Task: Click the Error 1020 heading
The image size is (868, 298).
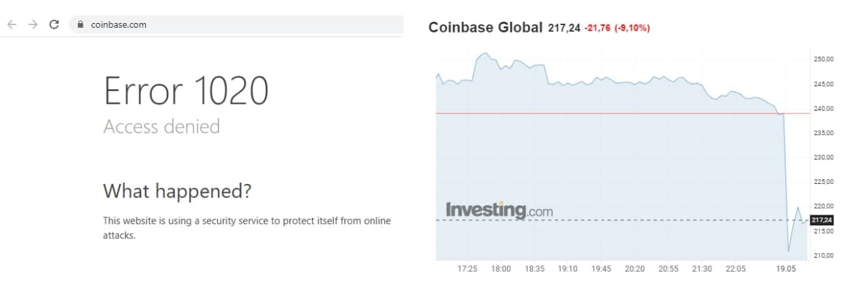Action: point(186,91)
